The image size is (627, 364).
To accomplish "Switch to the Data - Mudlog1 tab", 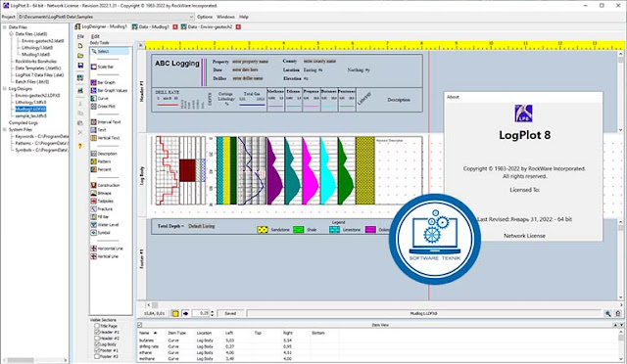I will coord(151,27).
